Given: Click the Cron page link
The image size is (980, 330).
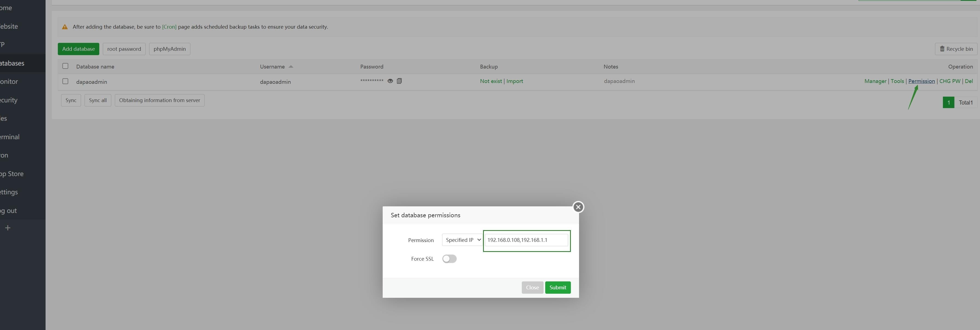Looking at the screenshot, I should [x=169, y=27].
